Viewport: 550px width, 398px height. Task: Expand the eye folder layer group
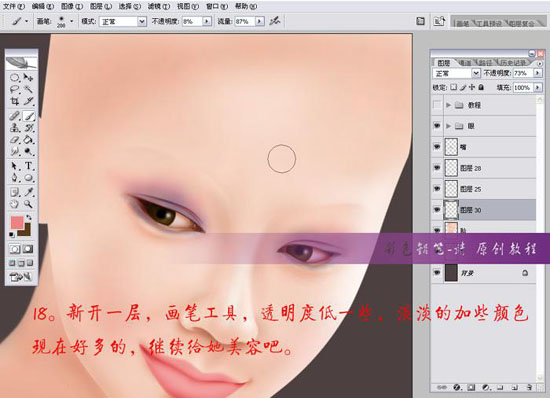pyautogui.click(x=449, y=126)
